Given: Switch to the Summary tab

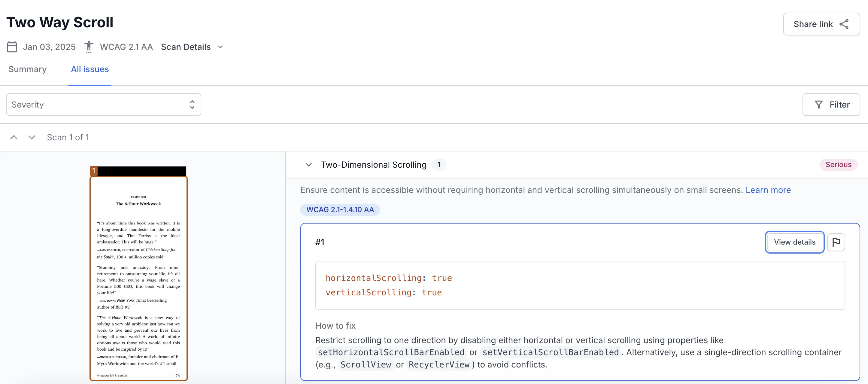Looking at the screenshot, I should click(28, 69).
